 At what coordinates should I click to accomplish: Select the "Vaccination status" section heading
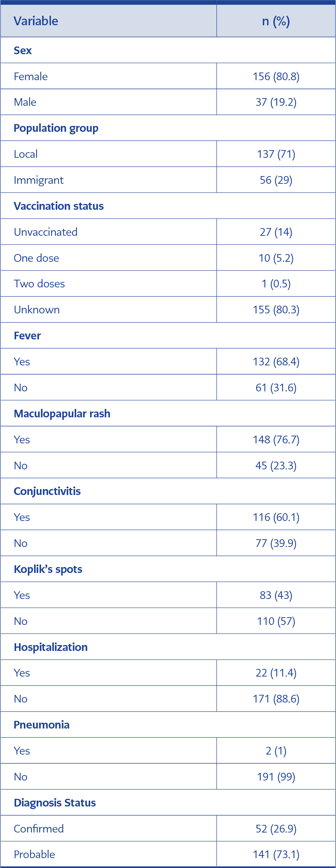(x=59, y=206)
